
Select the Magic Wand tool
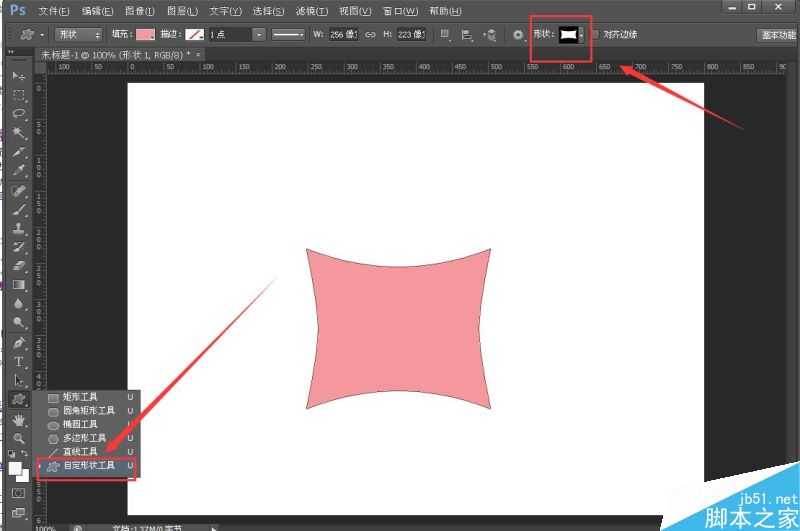(18, 133)
